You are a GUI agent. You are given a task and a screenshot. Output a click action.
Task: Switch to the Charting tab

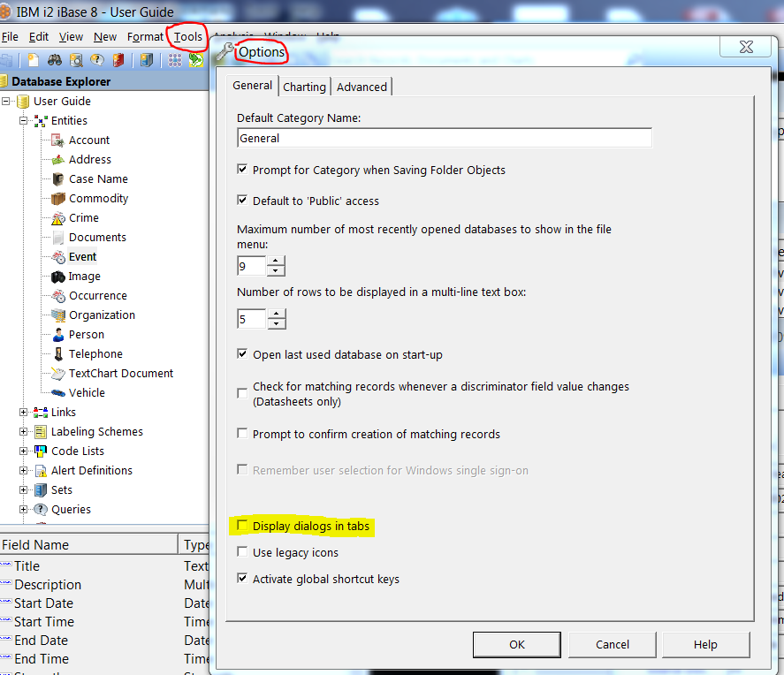point(304,86)
